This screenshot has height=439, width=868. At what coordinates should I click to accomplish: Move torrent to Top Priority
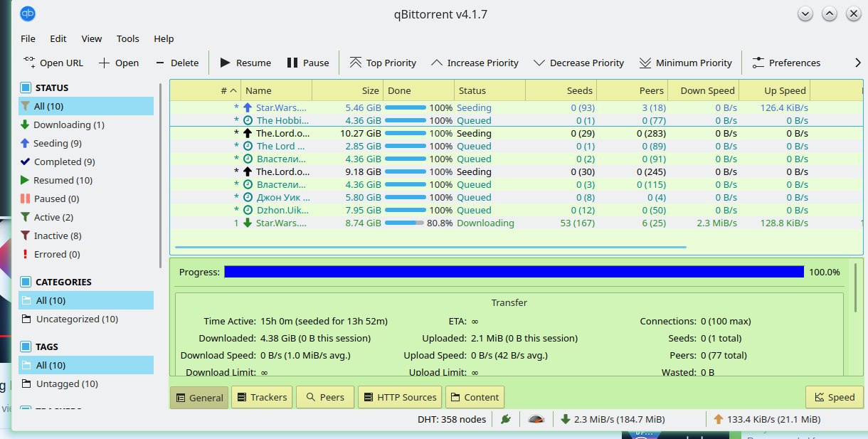(x=383, y=63)
